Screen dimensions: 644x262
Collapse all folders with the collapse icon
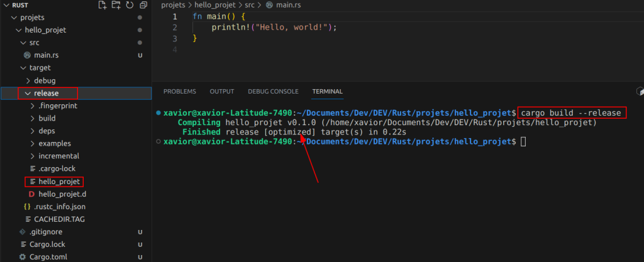(143, 5)
